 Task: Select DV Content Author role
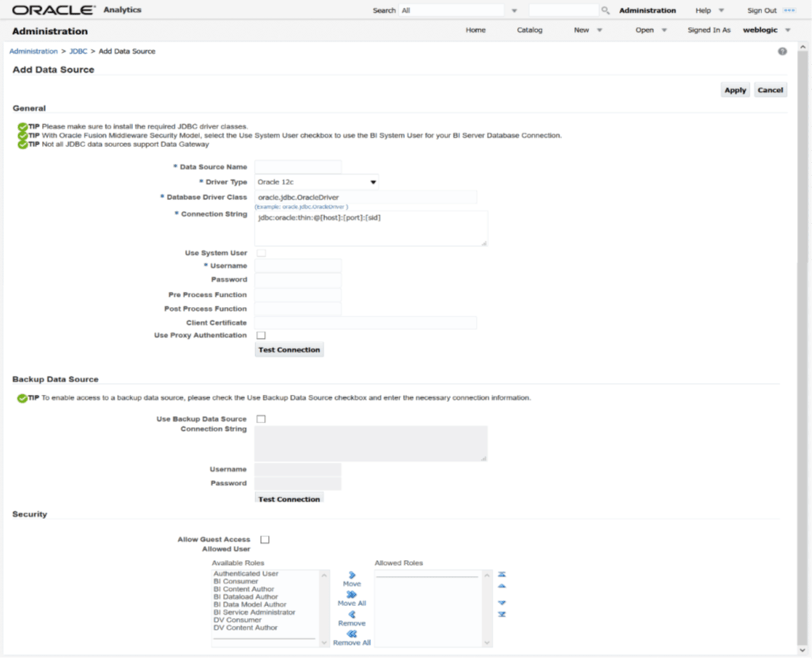[245, 628]
